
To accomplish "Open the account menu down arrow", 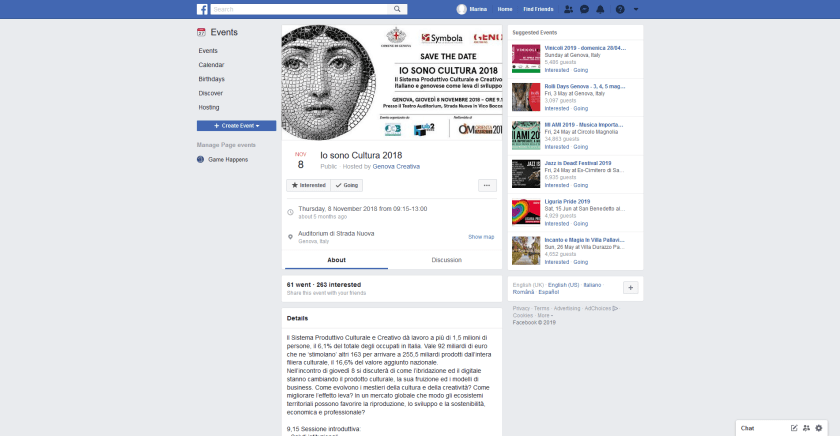I will click(x=637, y=9).
